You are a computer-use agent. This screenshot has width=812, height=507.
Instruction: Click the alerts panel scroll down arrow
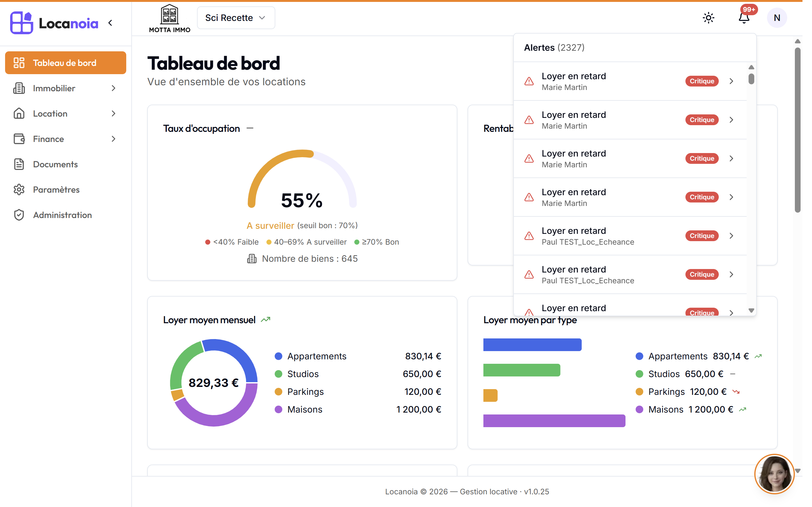[x=751, y=311]
